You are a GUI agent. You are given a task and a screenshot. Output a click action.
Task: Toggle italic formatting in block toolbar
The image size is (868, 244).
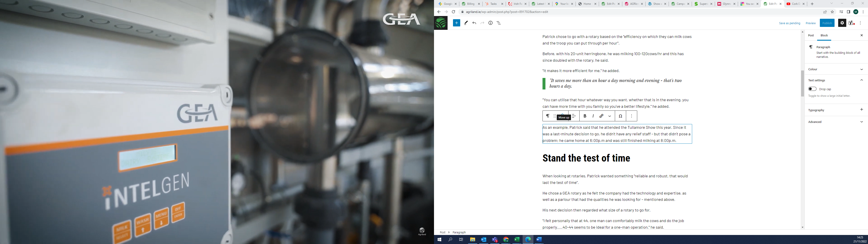click(593, 116)
